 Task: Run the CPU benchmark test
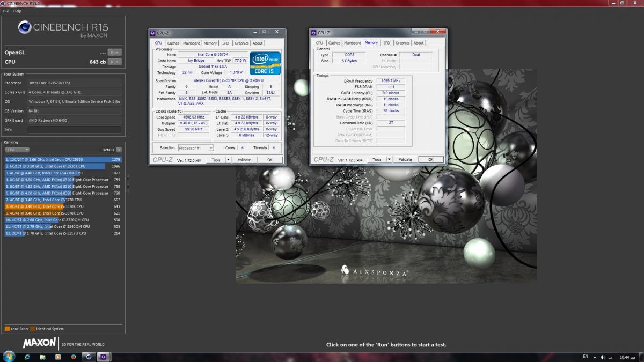click(x=114, y=62)
